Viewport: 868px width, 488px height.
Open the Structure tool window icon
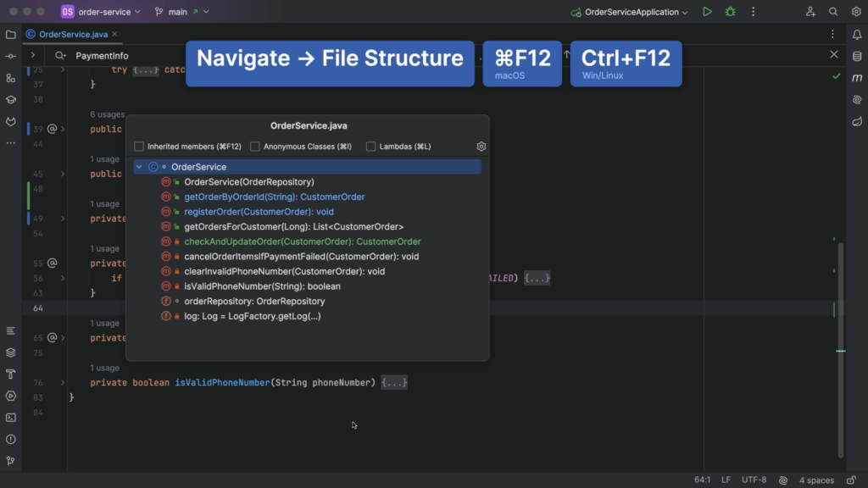10,78
